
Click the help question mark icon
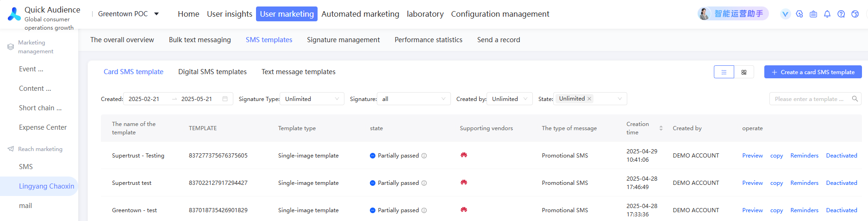841,14
